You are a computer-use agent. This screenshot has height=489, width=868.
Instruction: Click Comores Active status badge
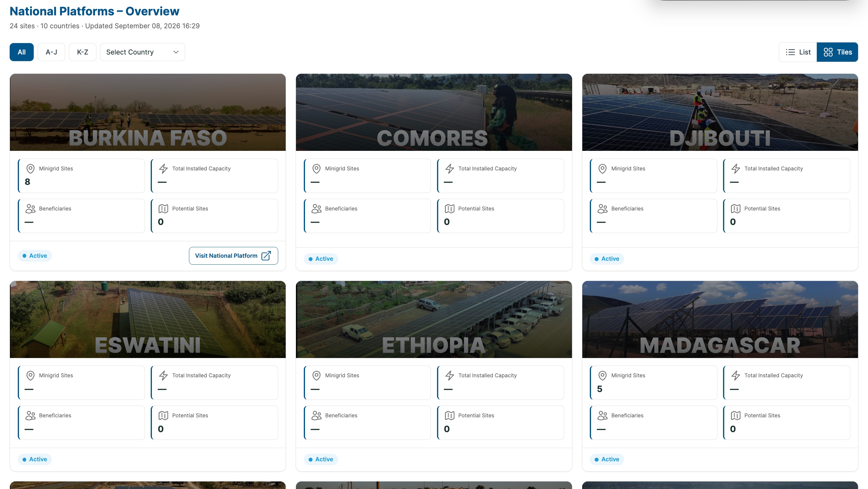coord(321,259)
